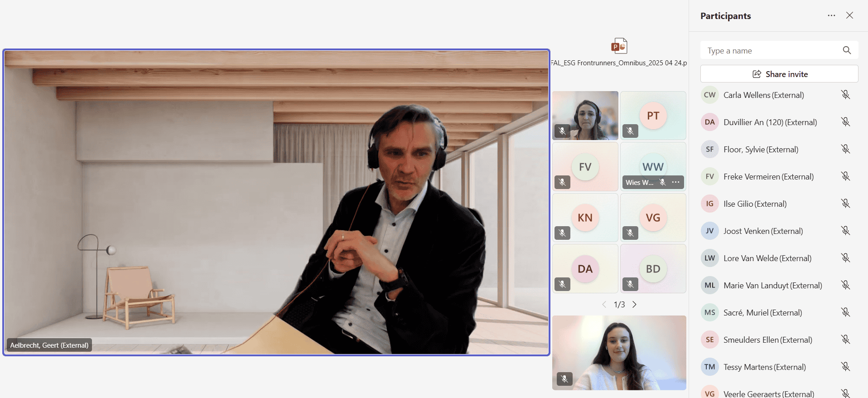The width and height of the screenshot is (868, 398).
Task: Select Freke Vermeiren (External) in list
Action: (768, 176)
